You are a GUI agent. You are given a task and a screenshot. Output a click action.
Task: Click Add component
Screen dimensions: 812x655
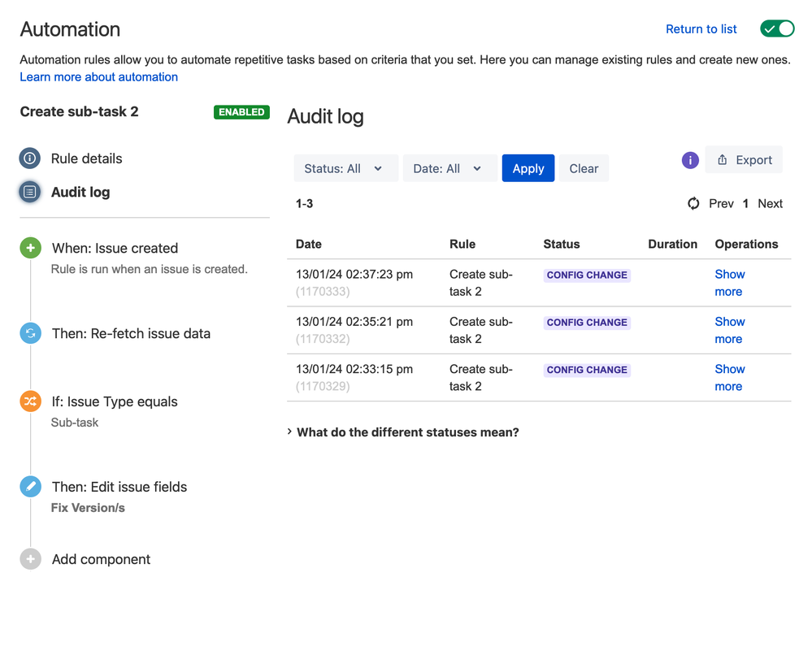[101, 559]
